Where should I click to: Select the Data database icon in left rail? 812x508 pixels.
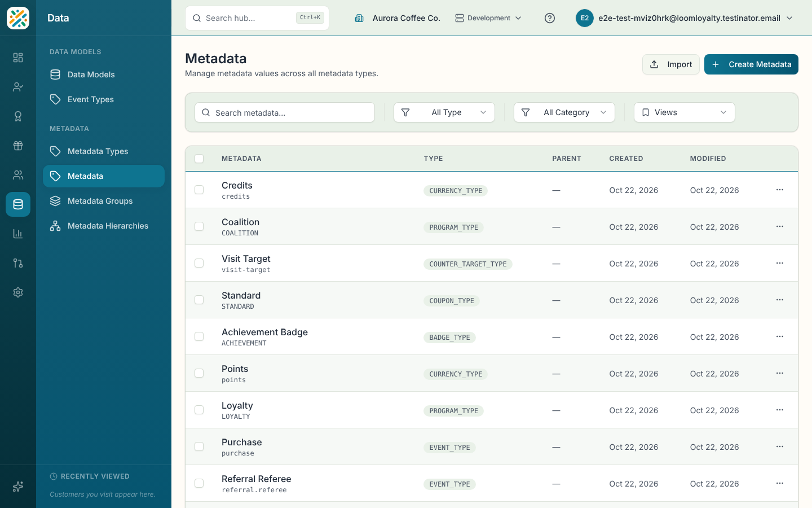[x=18, y=204]
